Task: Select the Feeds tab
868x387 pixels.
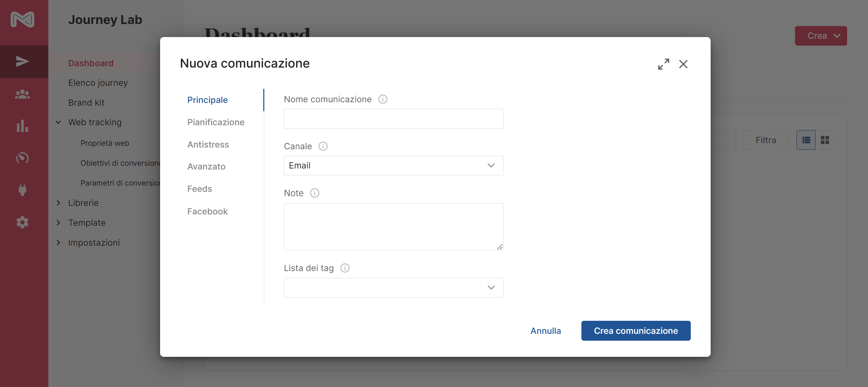Action: click(x=200, y=189)
